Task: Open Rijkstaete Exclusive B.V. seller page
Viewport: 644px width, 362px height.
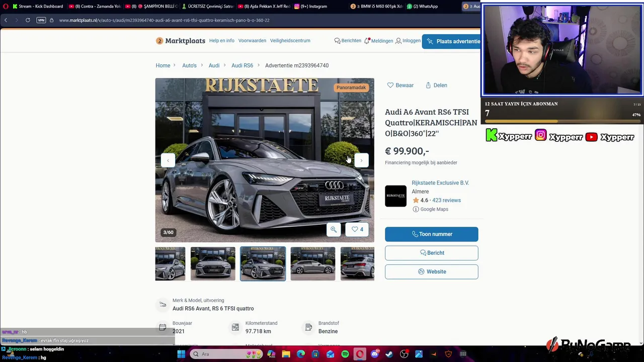Action: (440, 183)
